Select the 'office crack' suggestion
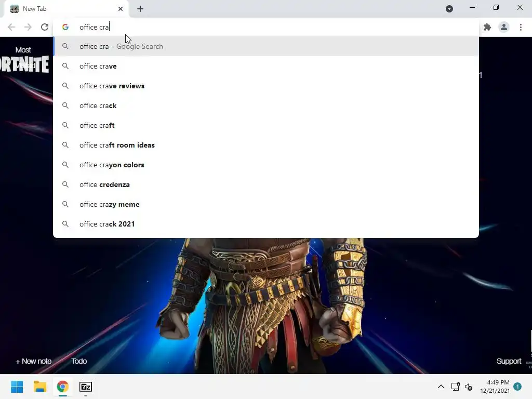The image size is (532, 399). click(x=266, y=105)
